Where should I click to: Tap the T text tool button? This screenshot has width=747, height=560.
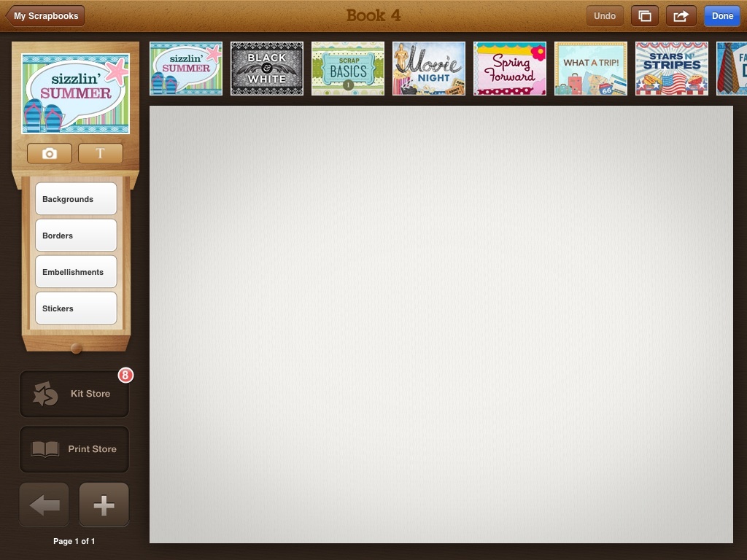(x=100, y=153)
